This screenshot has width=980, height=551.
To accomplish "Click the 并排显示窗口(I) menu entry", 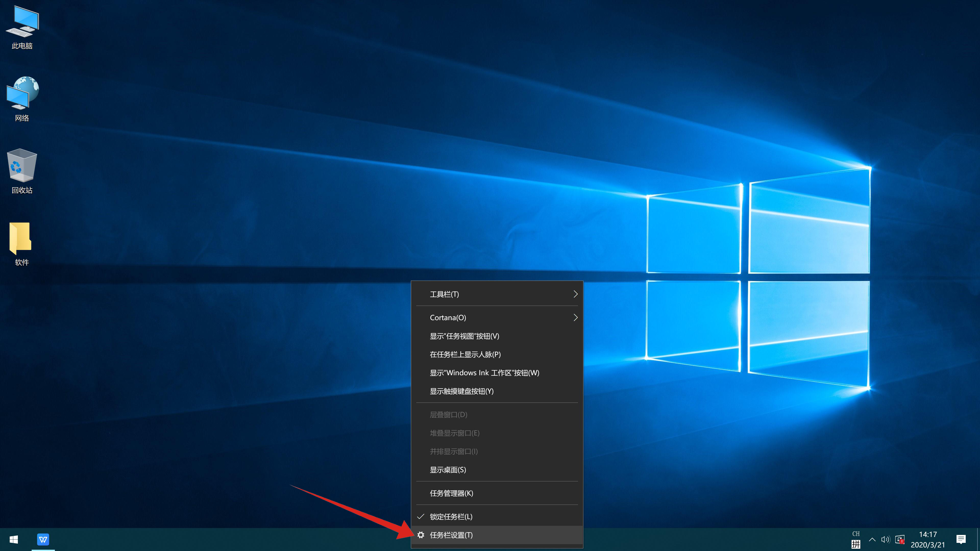I will 497,451.
